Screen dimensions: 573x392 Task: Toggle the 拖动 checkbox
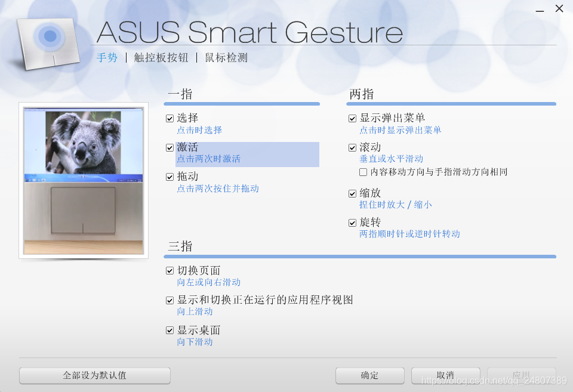coord(170,177)
